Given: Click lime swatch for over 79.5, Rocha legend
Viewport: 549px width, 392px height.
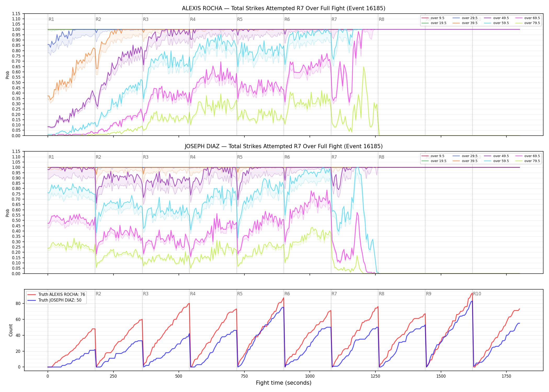Looking at the screenshot, I should [519, 23].
